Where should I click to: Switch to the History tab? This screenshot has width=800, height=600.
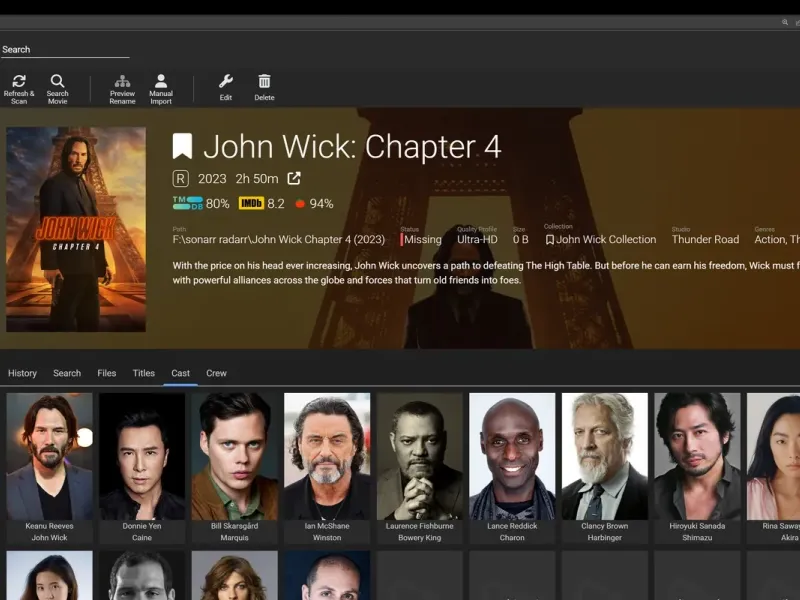[x=22, y=373]
